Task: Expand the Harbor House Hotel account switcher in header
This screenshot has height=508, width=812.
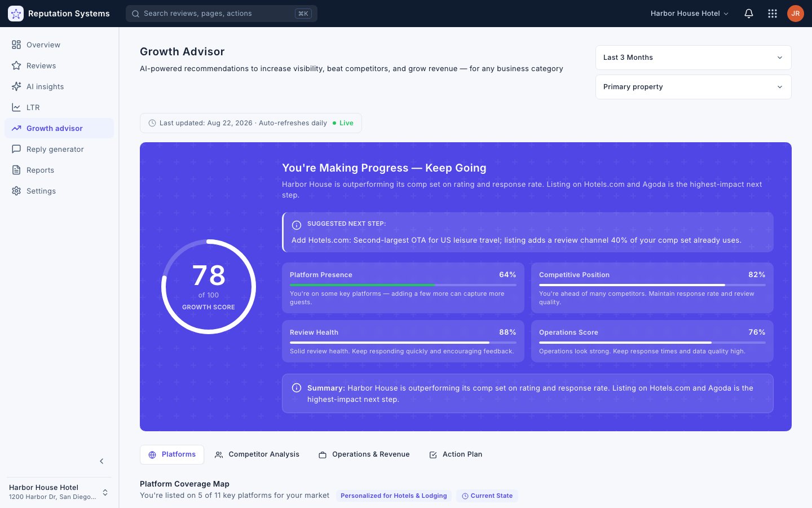Action: 690,14
